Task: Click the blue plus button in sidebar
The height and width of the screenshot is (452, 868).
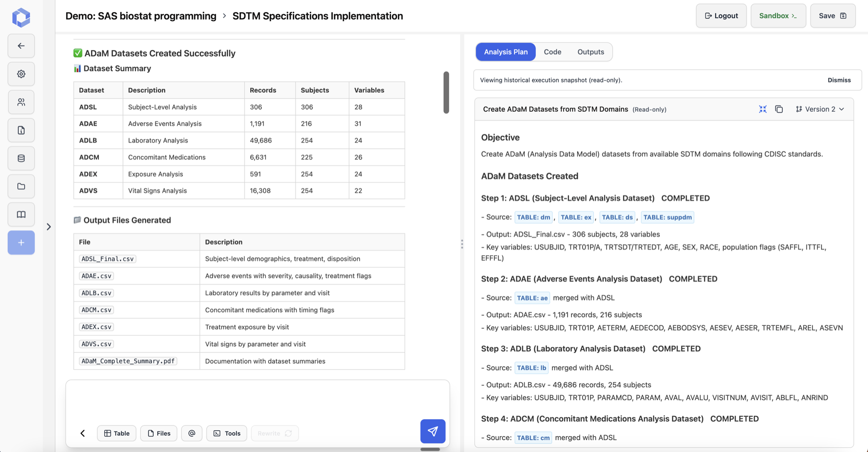Action: [21, 243]
